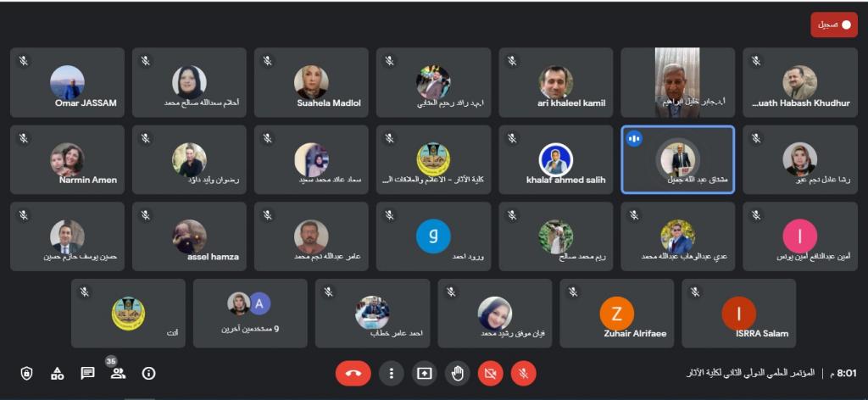The image size is (868, 400).
Task: Click the red recording indicator button
Action: pyautogui.click(x=834, y=25)
